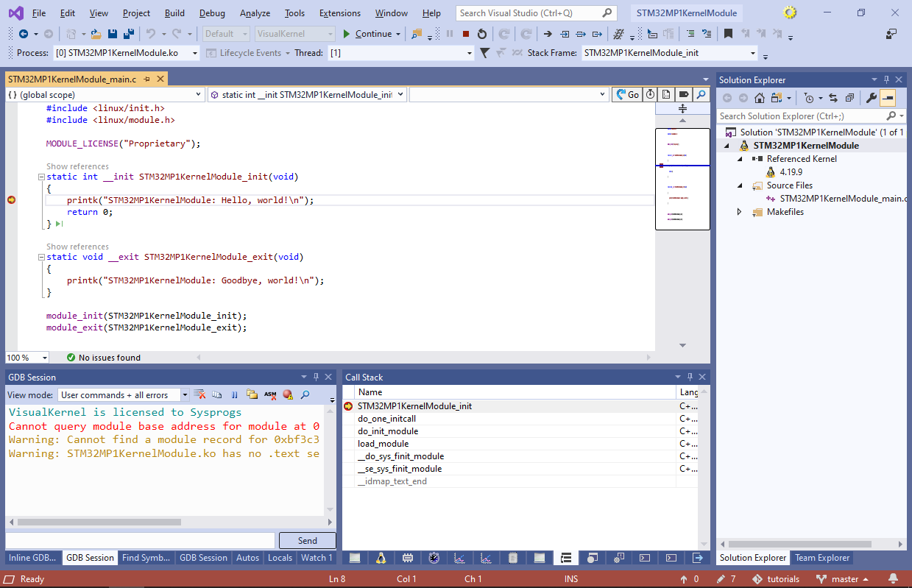Click Solution Explorer sync arrows icon
Image resolution: width=912 pixels, height=588 pixels.
tap(833, 98)
